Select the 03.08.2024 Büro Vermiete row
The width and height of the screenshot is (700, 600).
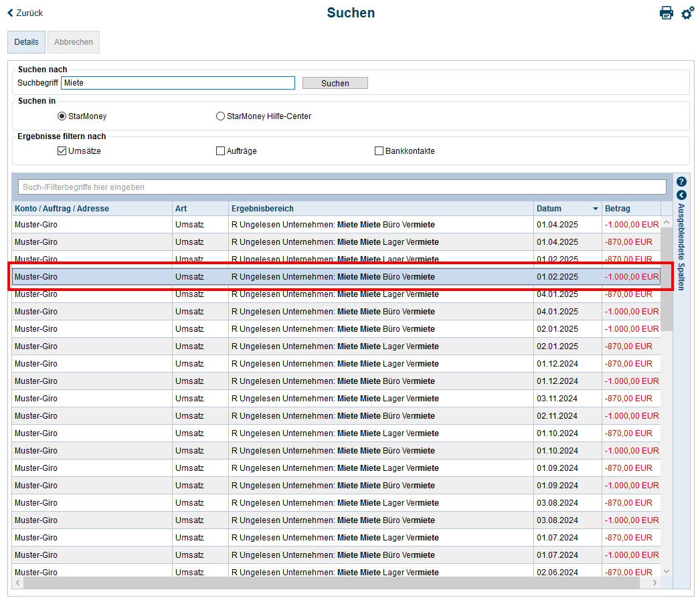point(336,520)
